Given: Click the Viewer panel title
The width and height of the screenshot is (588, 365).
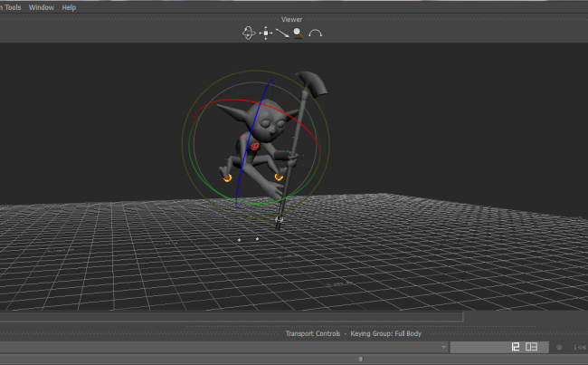Looking at the screenshot, I should click(291, 19).
